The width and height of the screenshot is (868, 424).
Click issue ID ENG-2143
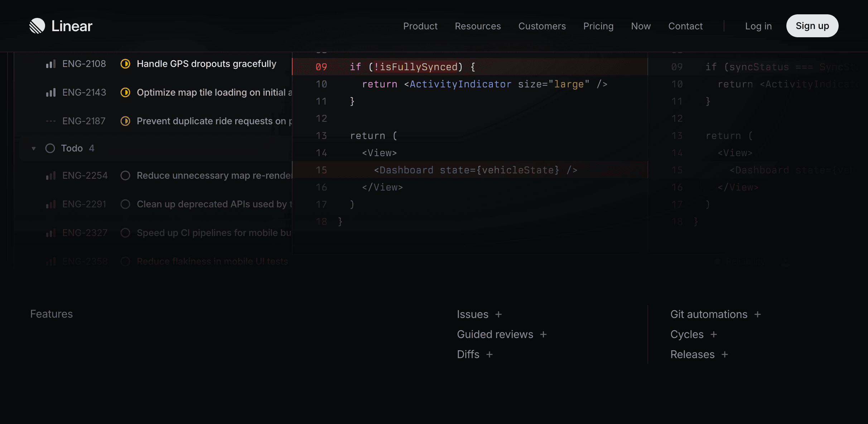(84, 92)
